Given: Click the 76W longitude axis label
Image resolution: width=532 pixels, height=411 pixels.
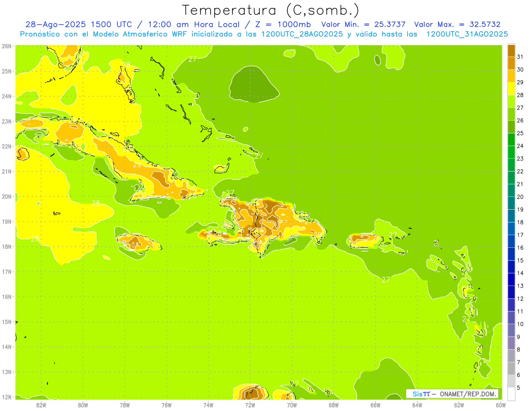Looking at the screenshot, I should tap(167, 405).
